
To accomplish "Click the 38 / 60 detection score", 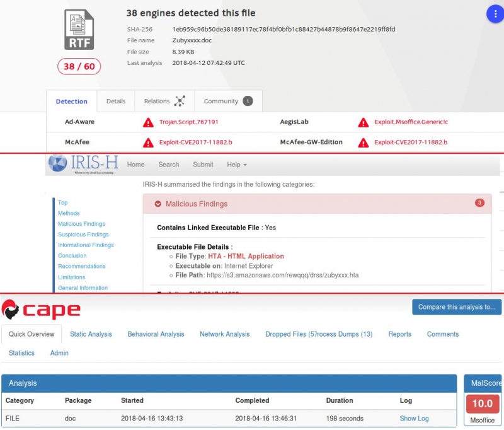I will [79, 65].
